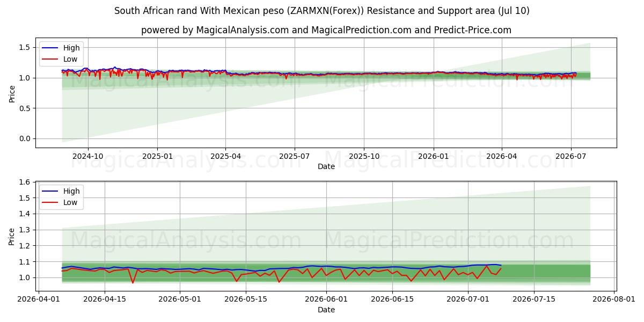Viewport: 644px width, 322px height.
Task: Click the '0.0' y-axis label on top chart
Action: pyautogui.click(x=26, y=139)
